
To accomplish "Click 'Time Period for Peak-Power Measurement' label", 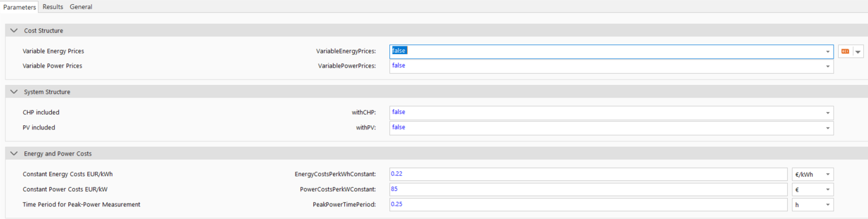I will coord(81,204).
